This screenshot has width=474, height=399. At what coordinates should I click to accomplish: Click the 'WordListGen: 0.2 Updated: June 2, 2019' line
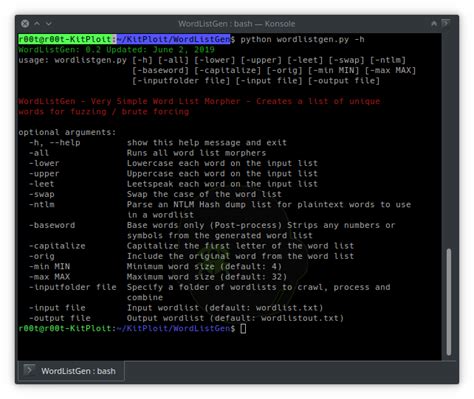point(116,50)
